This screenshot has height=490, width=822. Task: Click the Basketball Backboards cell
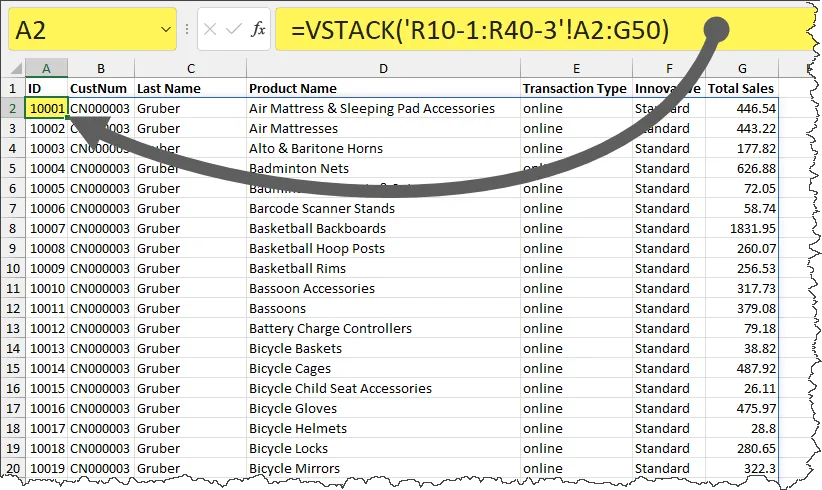tap(383, 228)
